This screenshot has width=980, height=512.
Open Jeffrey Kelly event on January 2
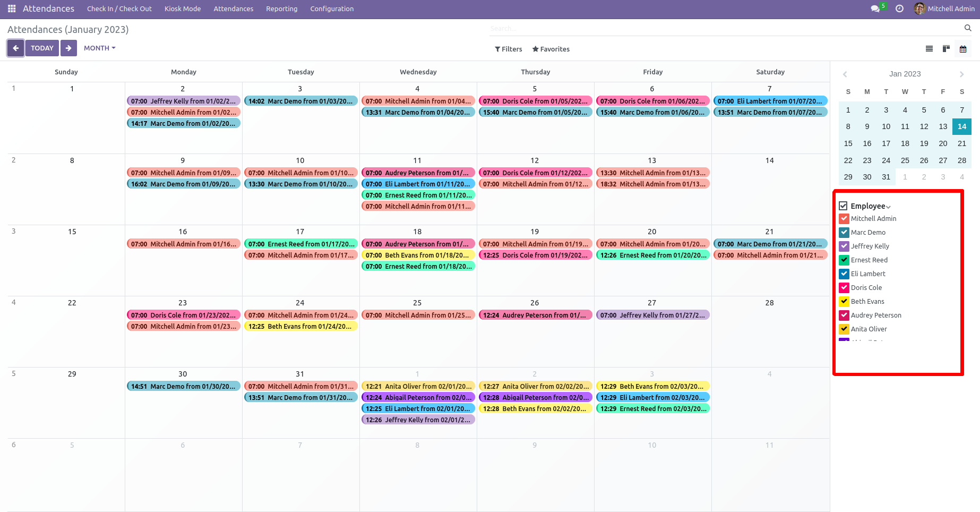[184, 101]
